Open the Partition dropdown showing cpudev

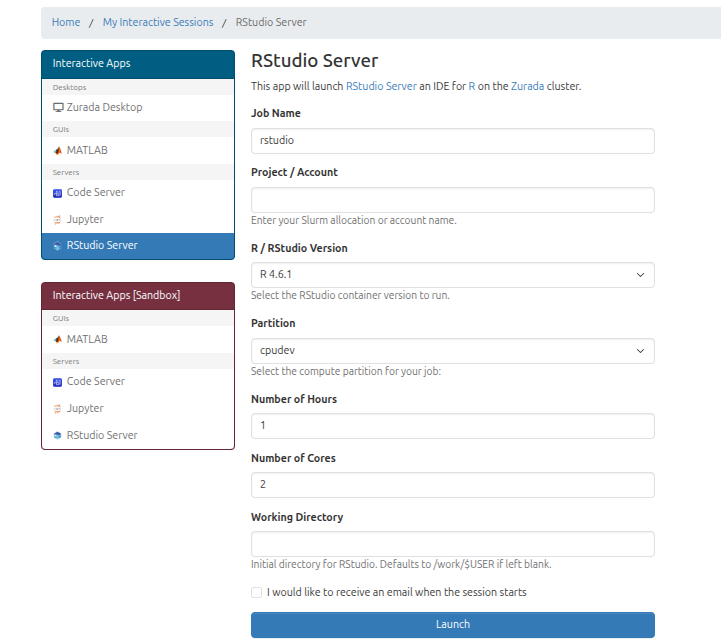point(452,351)
